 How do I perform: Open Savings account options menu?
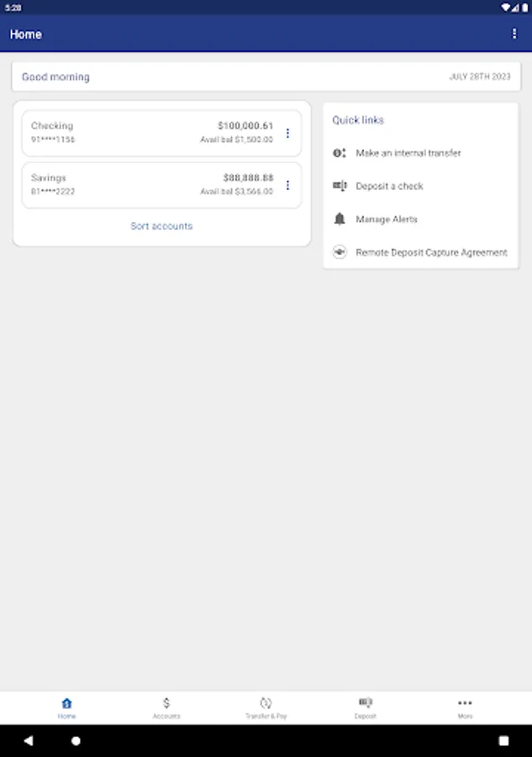(x=287, y=185)
